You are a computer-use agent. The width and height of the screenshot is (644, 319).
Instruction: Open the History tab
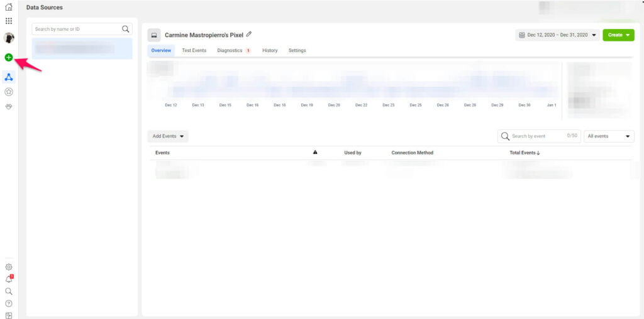coord(270,50)
